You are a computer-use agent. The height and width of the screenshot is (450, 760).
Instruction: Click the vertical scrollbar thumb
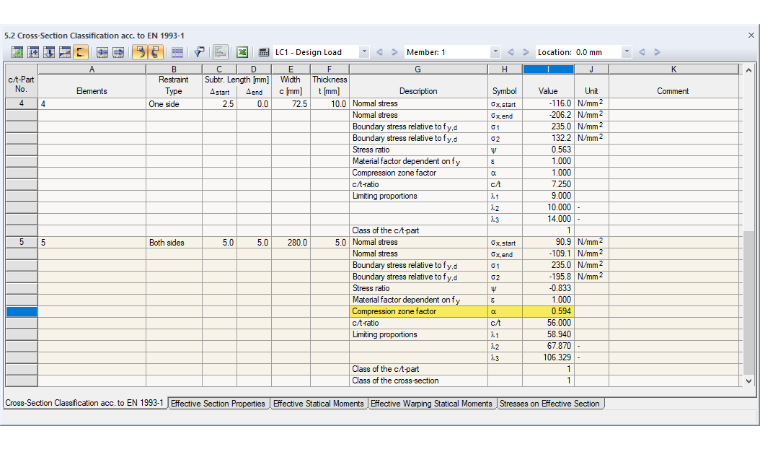pos(749,303)
